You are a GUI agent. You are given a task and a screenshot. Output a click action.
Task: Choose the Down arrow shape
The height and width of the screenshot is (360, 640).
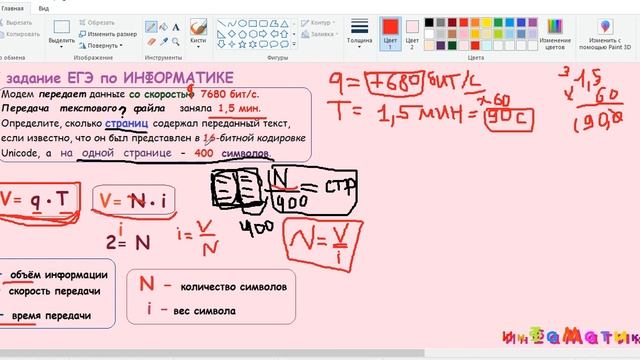(x=221, y=44)
